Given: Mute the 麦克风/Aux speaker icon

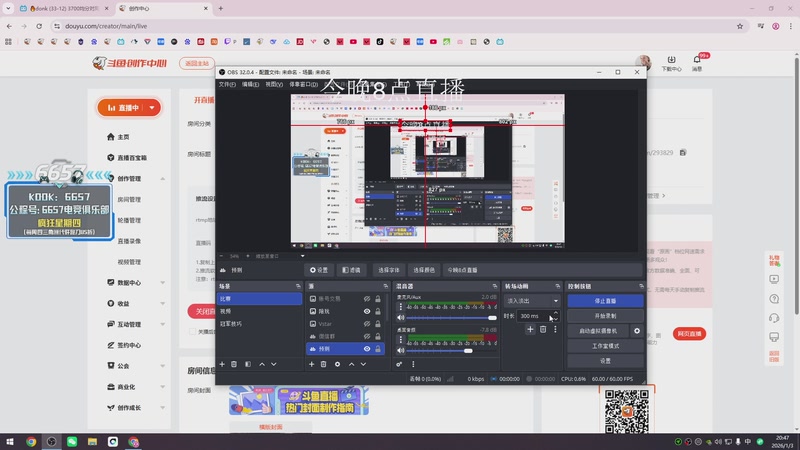Looking at the screenshot, I should 401,318.
